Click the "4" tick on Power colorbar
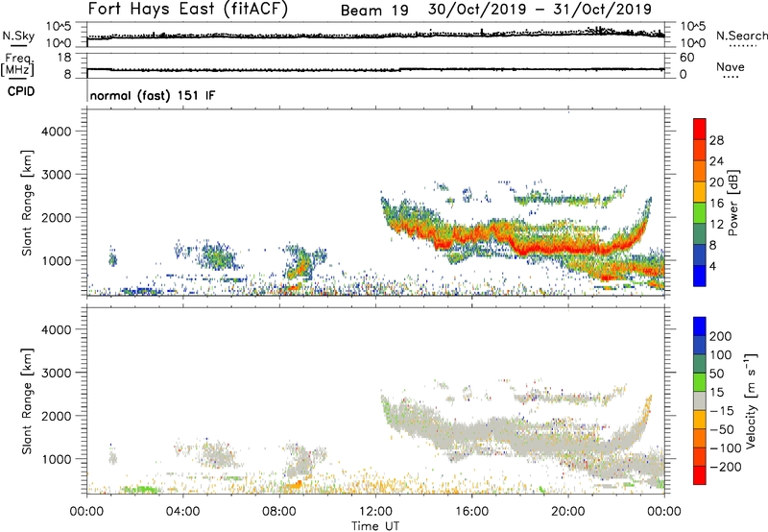The image size is (768, 532). click(713, 266)
